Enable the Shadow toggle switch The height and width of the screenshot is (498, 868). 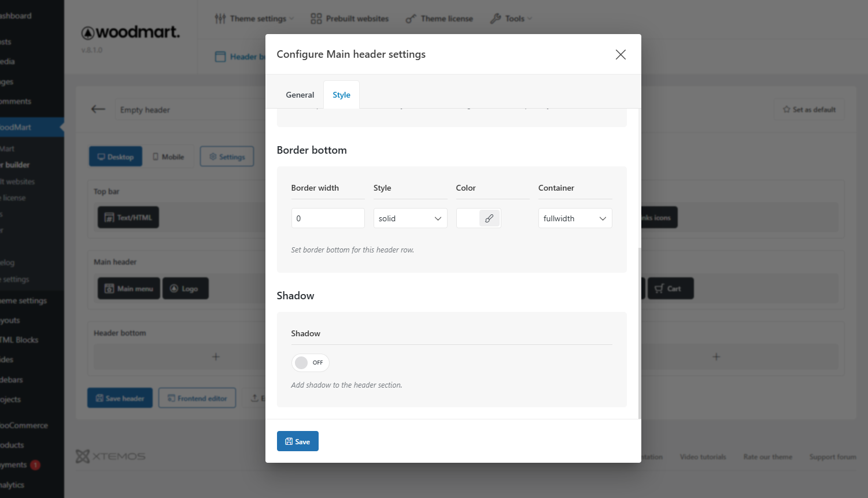(x=310, y=363)
